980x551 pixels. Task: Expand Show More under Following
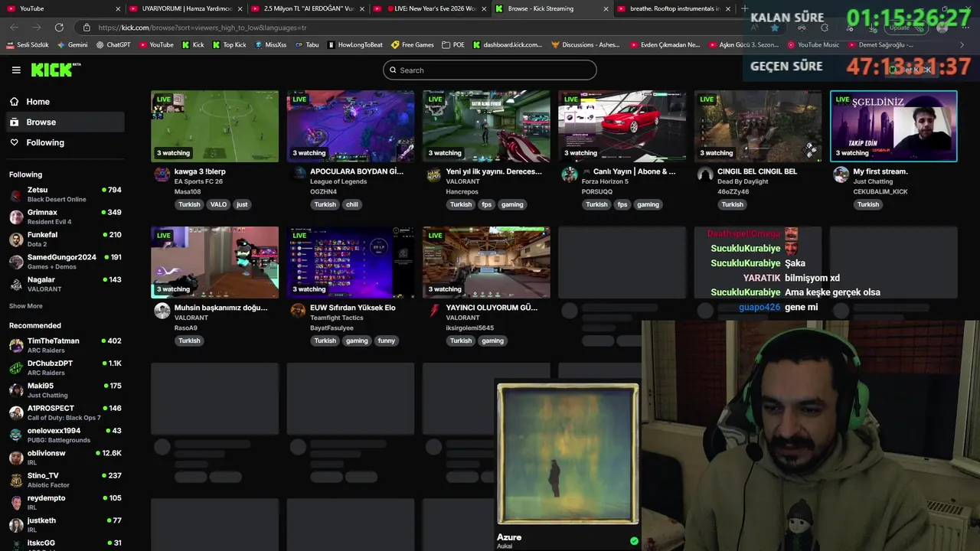pyautogui.click(x=26, y=306)
